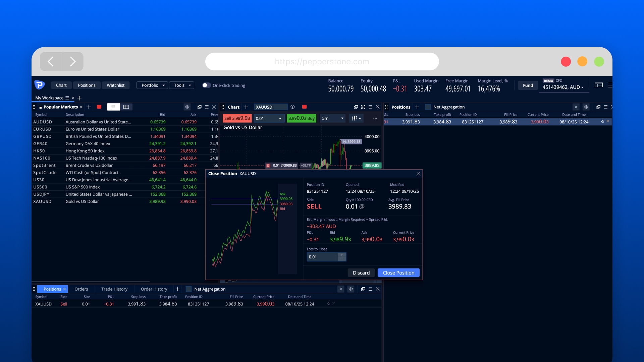Click the Close Position button
The height and width of the screenshot is (362, 644).
pyautogui.click(x=398, y=273)
